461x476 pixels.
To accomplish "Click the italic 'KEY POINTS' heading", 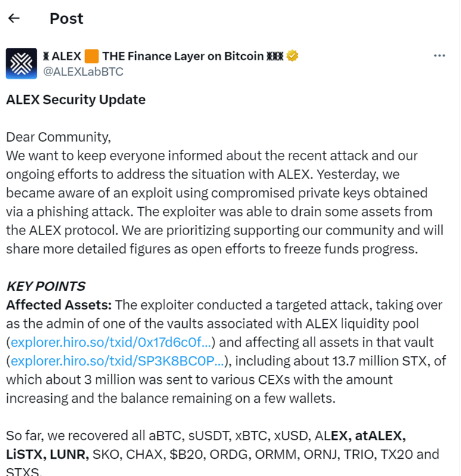I will pos(46,286).
